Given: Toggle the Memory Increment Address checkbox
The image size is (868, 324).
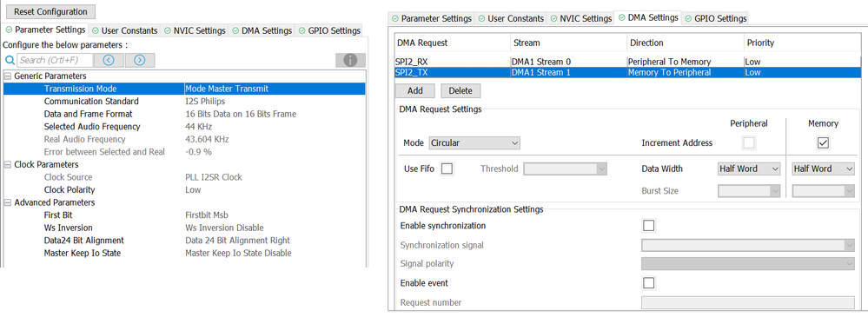Looking at the screenshot, I should point(823,143).
